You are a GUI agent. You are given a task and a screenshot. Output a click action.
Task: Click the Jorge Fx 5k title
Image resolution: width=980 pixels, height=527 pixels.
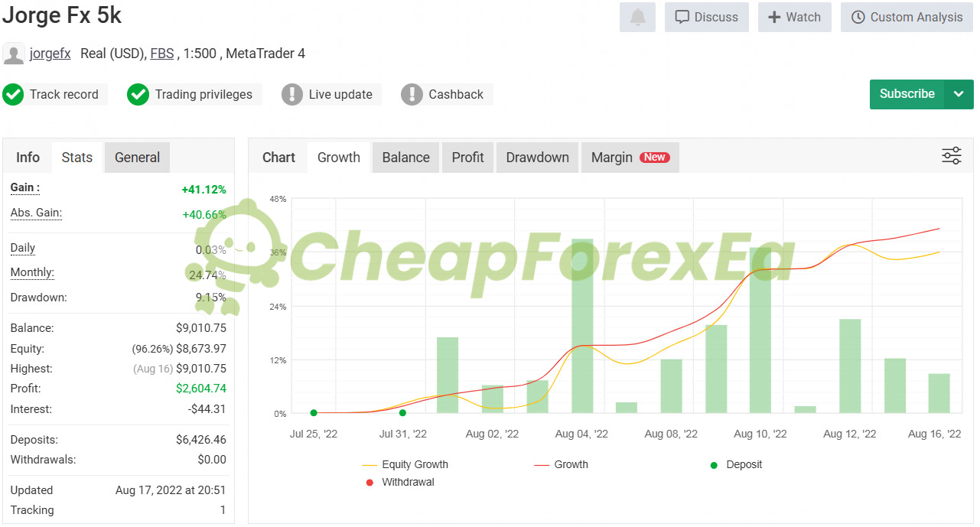click(62, 15)
